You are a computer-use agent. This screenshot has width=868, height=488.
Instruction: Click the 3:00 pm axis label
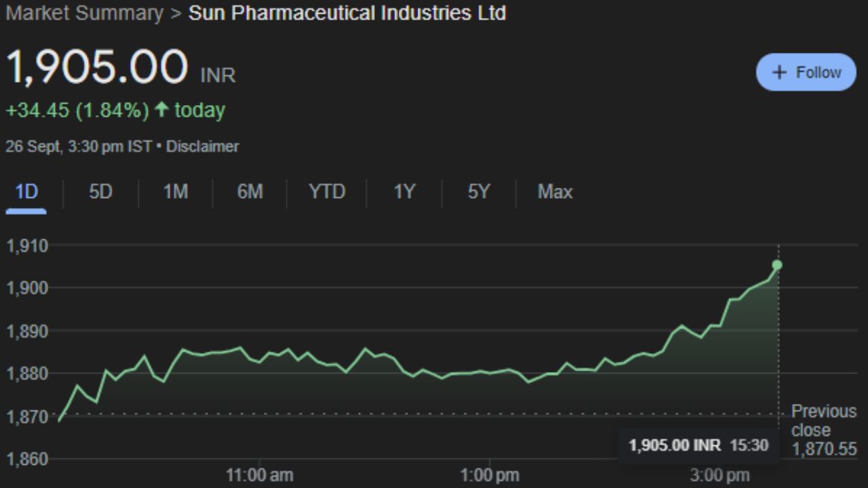(720, 475)
